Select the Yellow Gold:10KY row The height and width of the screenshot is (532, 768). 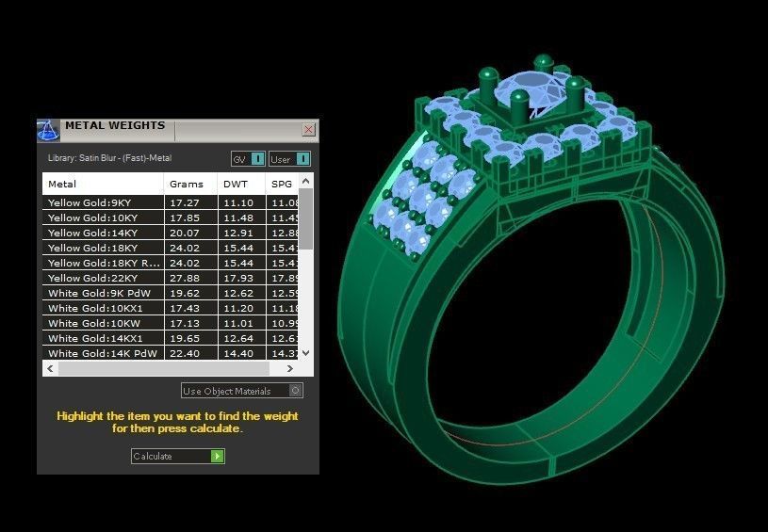tap(171, 218)
